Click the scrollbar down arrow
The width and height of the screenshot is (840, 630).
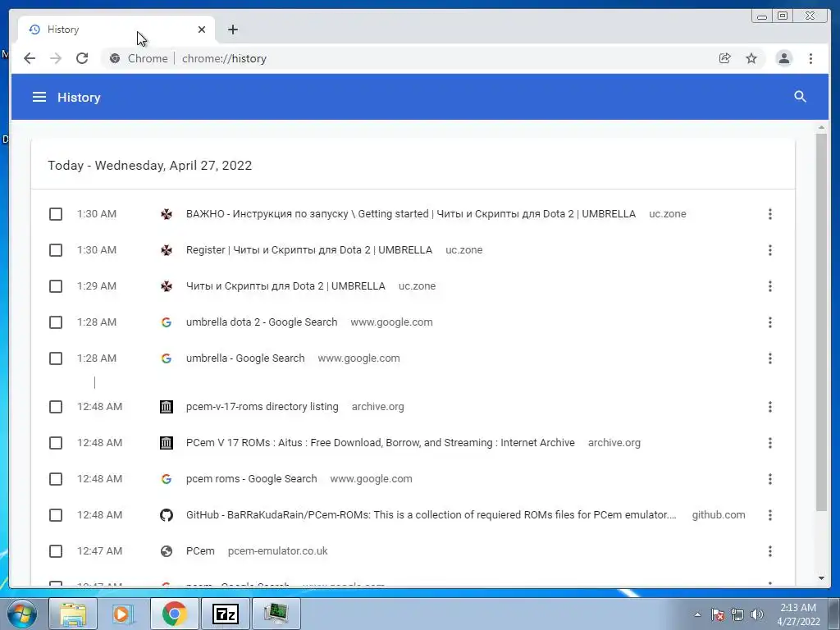[821, 578]
